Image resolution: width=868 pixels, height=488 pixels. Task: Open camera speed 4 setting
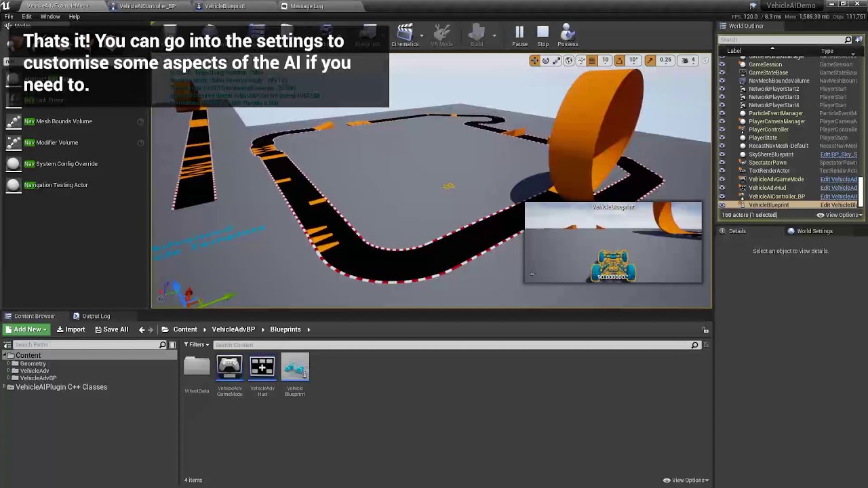pos(688,60)
